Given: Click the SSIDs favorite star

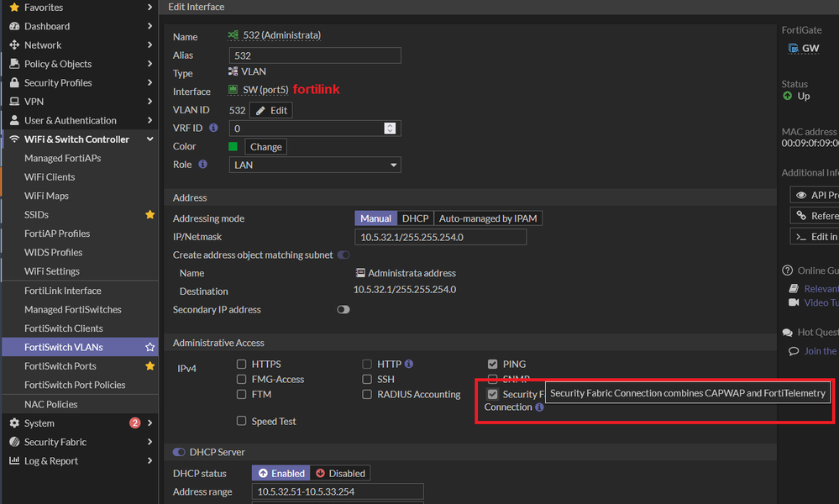Looking at the screenshot, I should coord(149,214).
